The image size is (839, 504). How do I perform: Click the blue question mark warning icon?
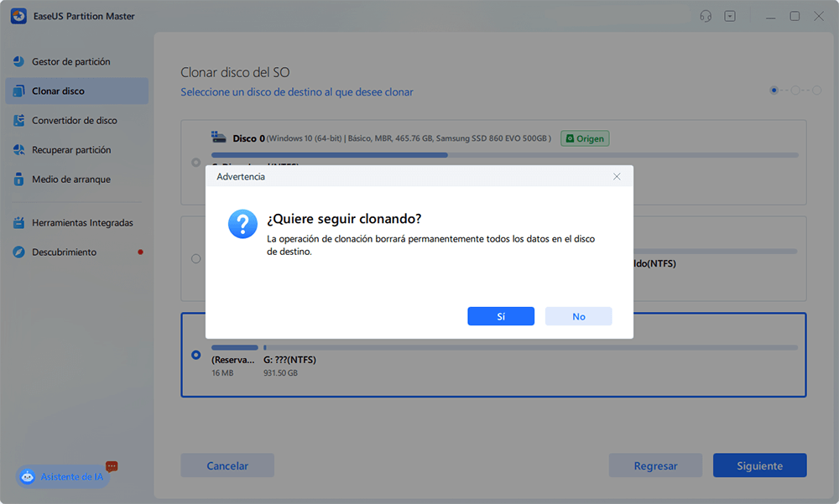coord(242,225)
